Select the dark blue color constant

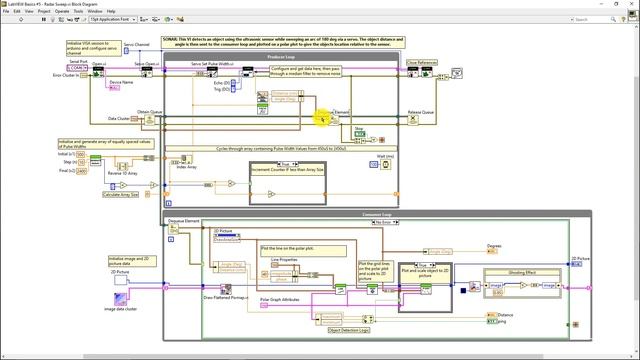[x=463, y=291]
